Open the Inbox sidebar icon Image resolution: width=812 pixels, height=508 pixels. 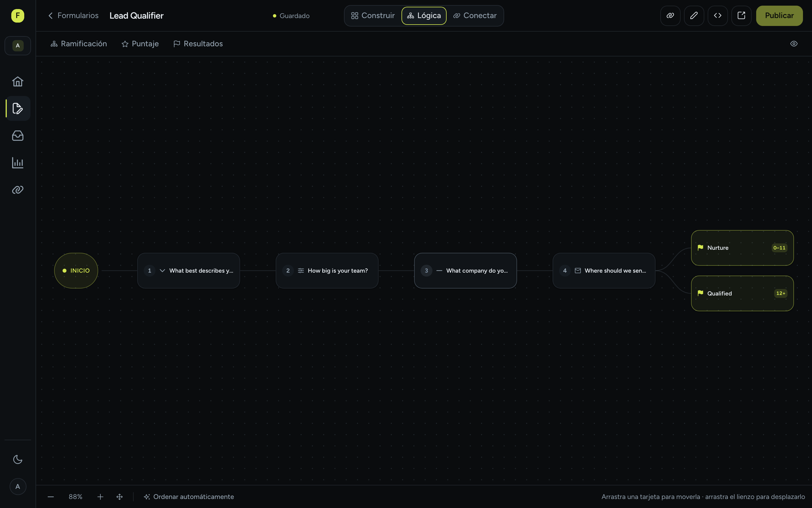(17, 136)
